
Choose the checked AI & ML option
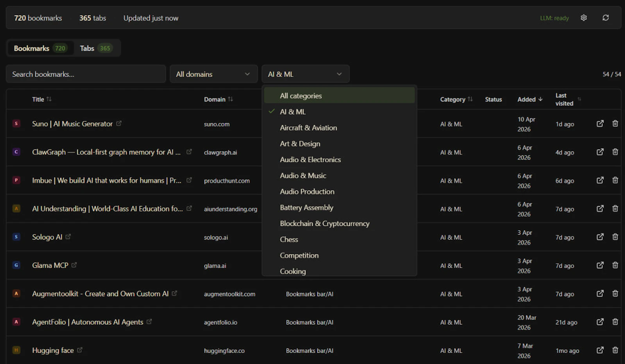point(339,112)
